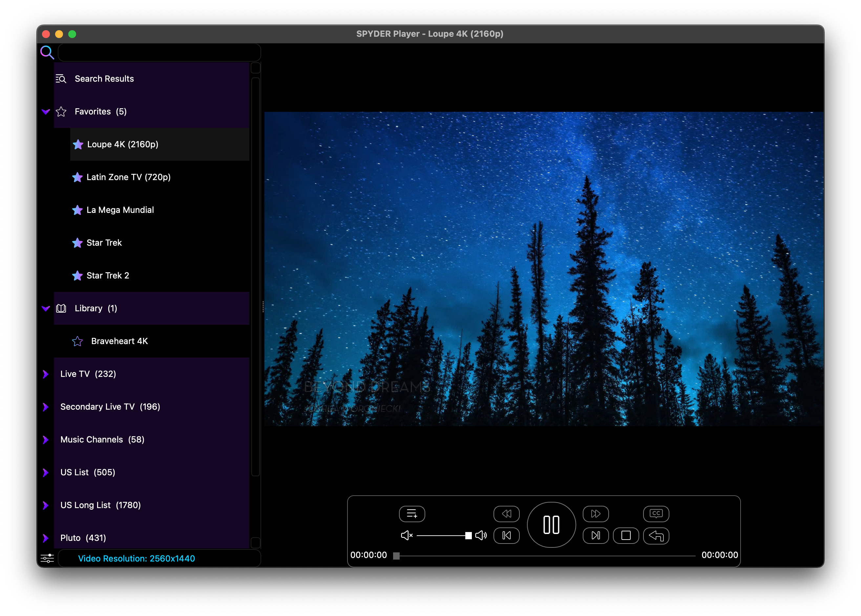Collapse the Library group chevron
The image size is (861, 616).
pos(46,308)
